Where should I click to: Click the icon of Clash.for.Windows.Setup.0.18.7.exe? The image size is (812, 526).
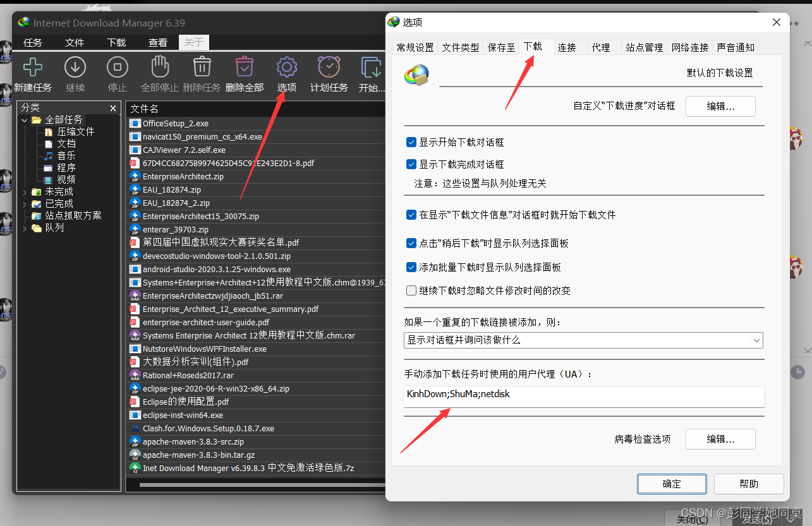pyautogui.click(x=135, y=428)
